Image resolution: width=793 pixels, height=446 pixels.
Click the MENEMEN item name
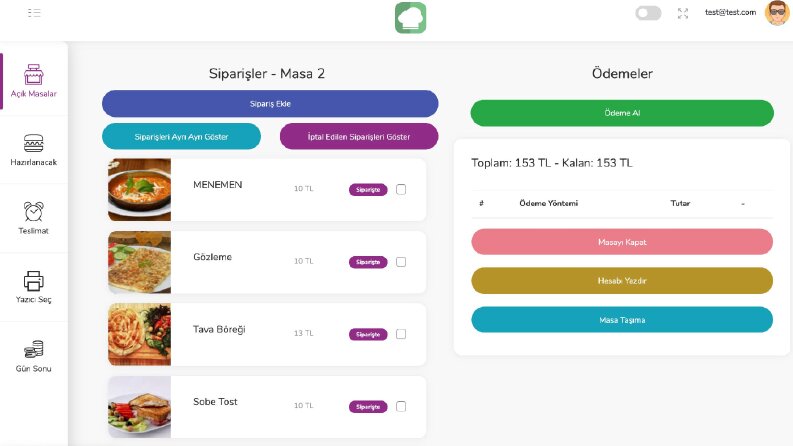(x=217, y=185)
